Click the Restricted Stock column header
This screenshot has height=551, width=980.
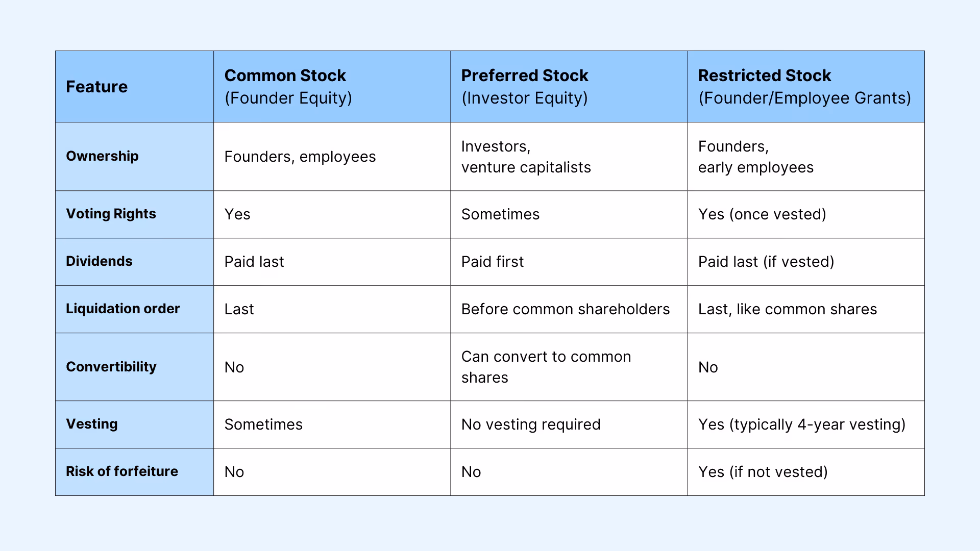pyautogui.click(x=806, y=86)
